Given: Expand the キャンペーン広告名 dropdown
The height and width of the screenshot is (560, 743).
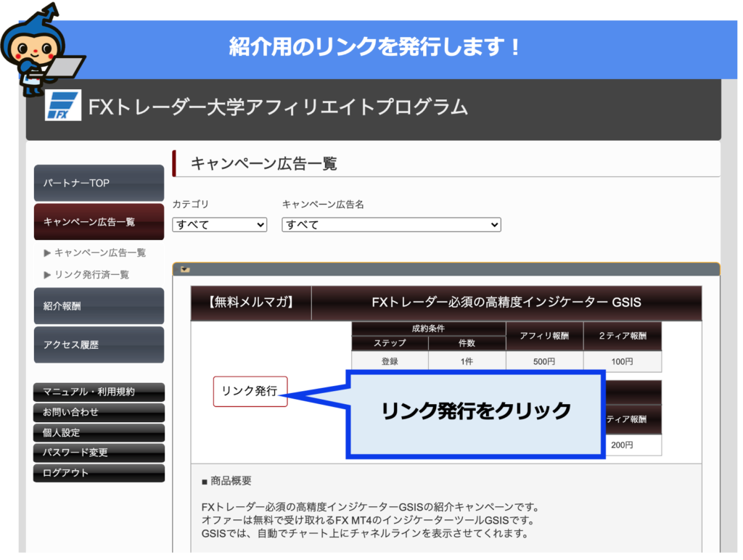Looking at the screenshot, I should 391,225.
